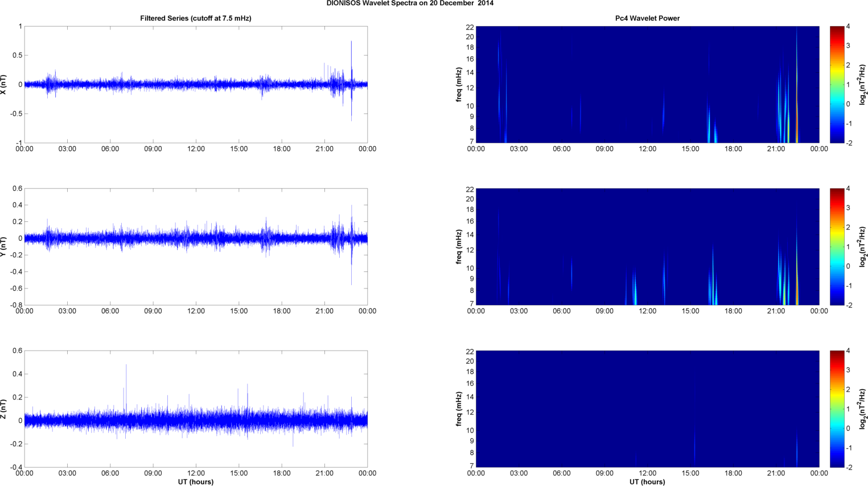
Task: Click inside the top Pc4 wavelet spectrogram
Action: [647, 84]
